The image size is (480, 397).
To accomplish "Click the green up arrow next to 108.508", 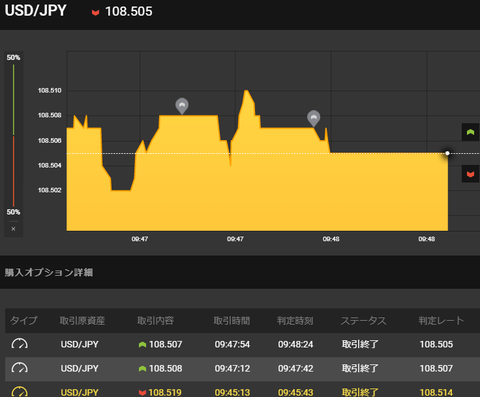I will [x=142, y=369].
